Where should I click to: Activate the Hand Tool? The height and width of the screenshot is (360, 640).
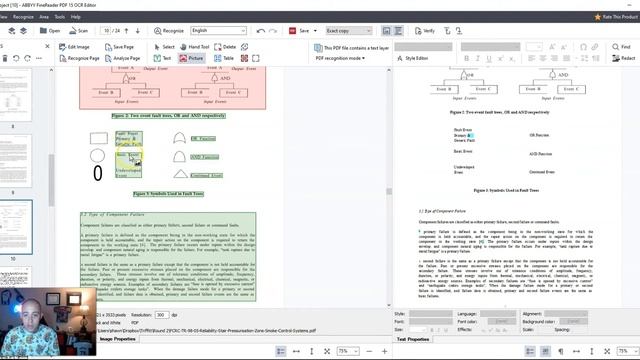click(194, 47)
